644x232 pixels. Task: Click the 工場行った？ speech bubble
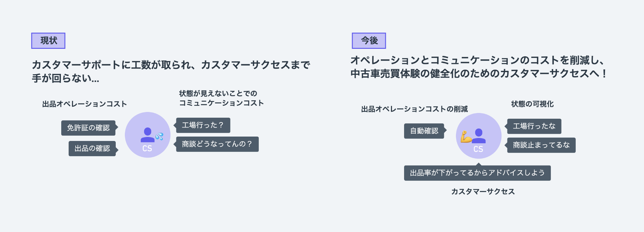[x=203, y=125]
